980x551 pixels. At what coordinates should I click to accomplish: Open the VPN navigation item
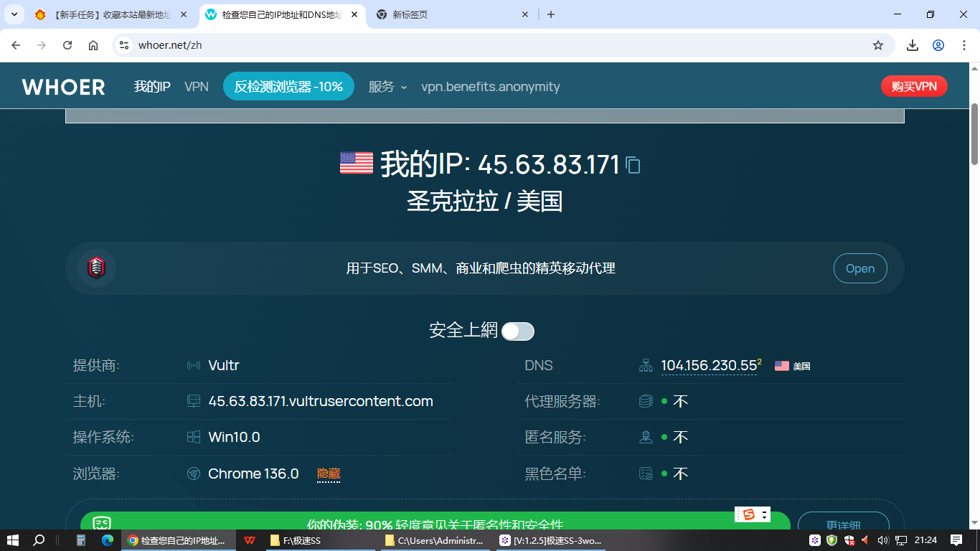point(197,87)
